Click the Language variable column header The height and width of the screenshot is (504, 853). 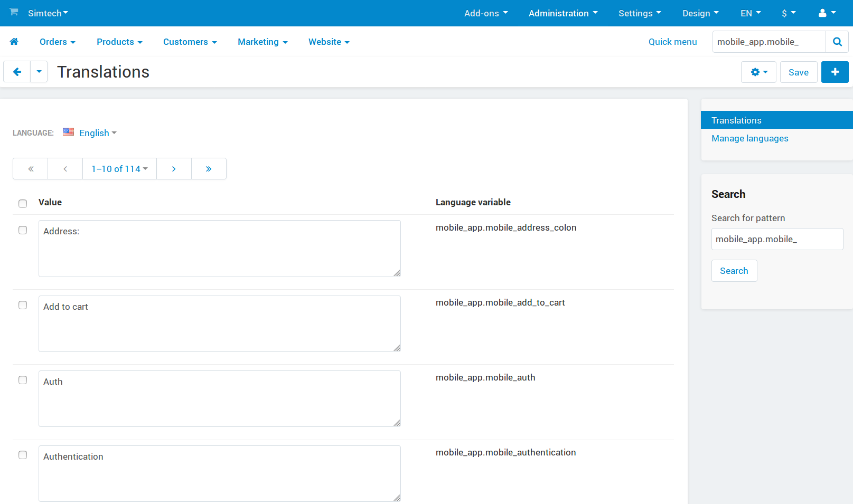click(473, 202)
